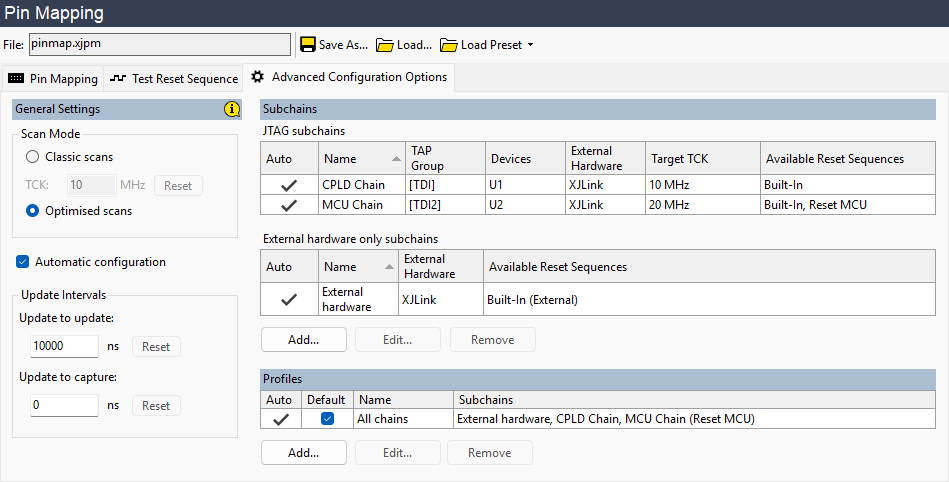Click the gear icon on Advanced Configuration tab
949x482 pixels.
coord(257,77)
